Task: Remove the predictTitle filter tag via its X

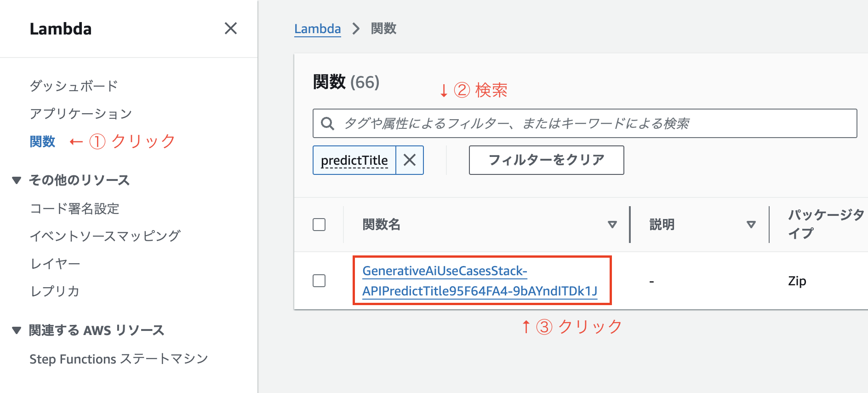Action: point(410,160)
